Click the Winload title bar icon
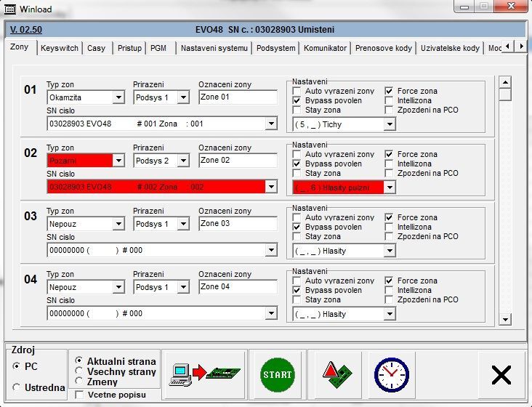 (x=9, y=9)
